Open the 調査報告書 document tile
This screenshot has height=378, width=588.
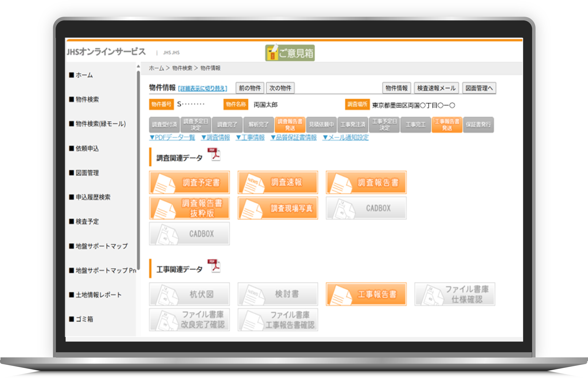click(x=366, y=182)
